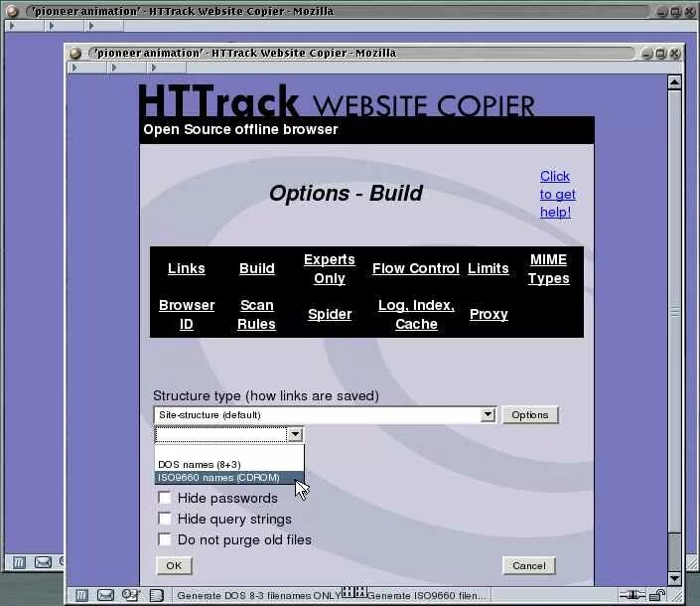
Task: Open the Scan Rules tab
Action: pyautogui.click(x=257, y=314)
